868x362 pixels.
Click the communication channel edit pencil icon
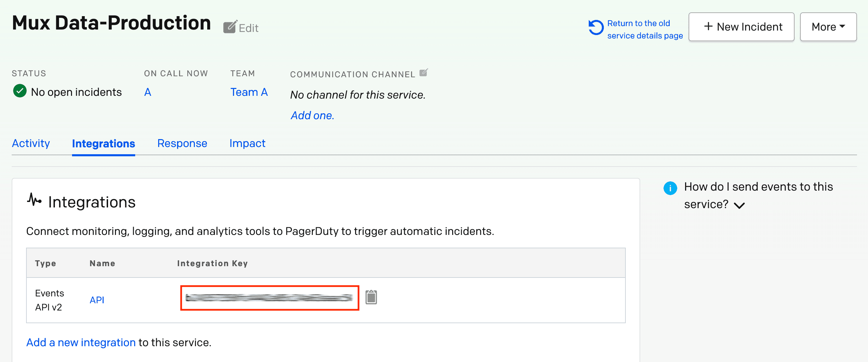[x=424, y=73]
